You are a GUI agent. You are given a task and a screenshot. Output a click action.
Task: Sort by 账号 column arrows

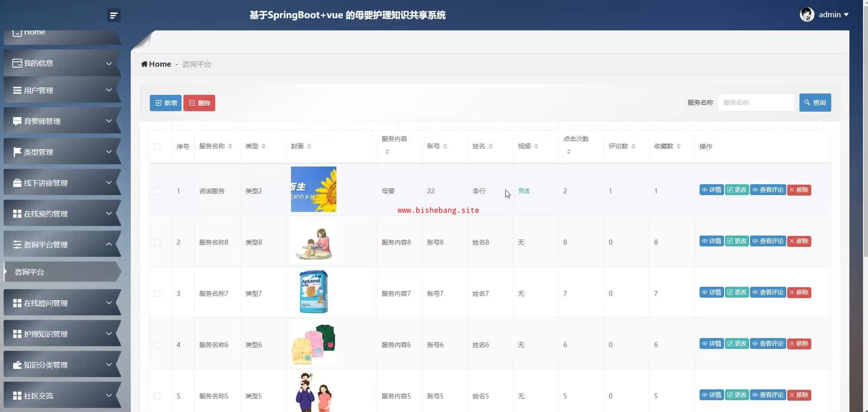pyautogui.click(x=445, y=146)
